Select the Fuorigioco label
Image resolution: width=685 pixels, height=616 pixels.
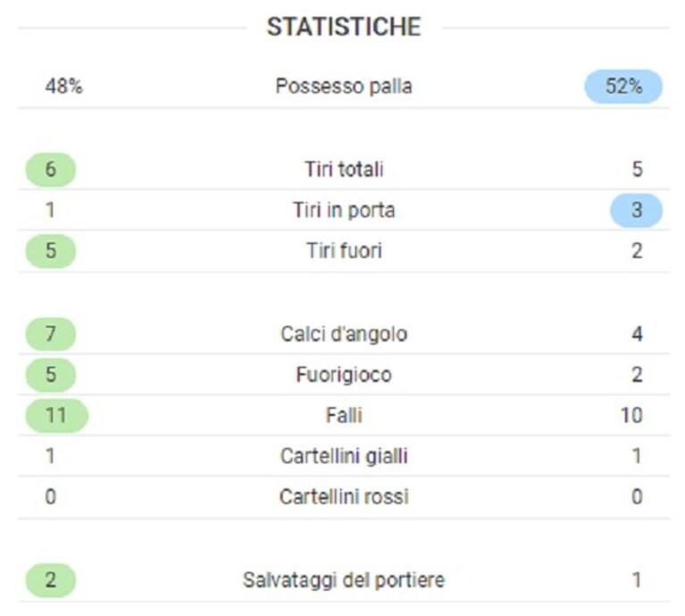click(x=344, y=375)
